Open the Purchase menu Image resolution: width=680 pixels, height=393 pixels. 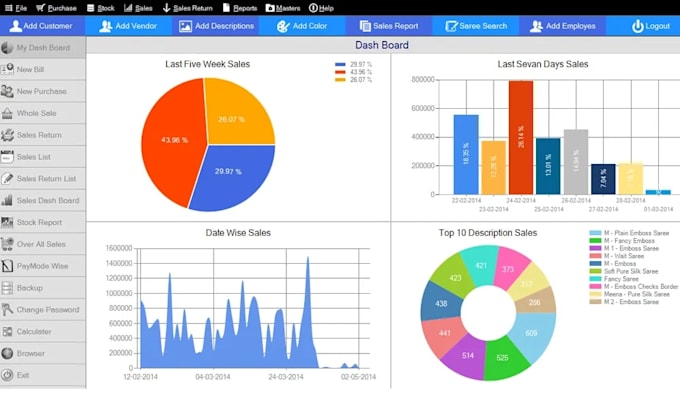(56, 8)
